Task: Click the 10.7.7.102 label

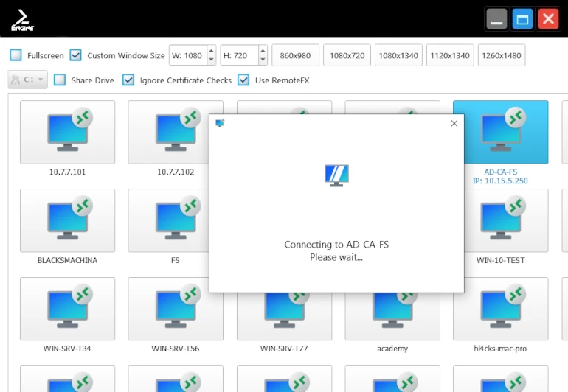Action: [x=176, y=172]
